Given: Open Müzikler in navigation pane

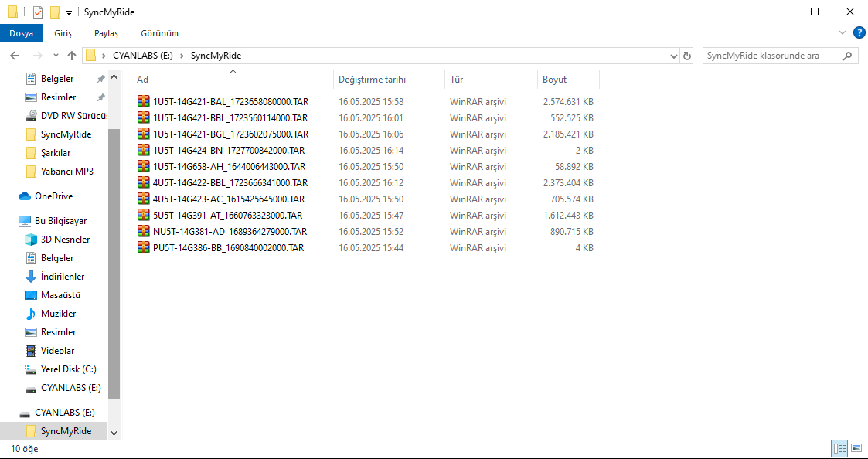Looking at the screenshot, I should pyautogui.click(x=58, y=314).
